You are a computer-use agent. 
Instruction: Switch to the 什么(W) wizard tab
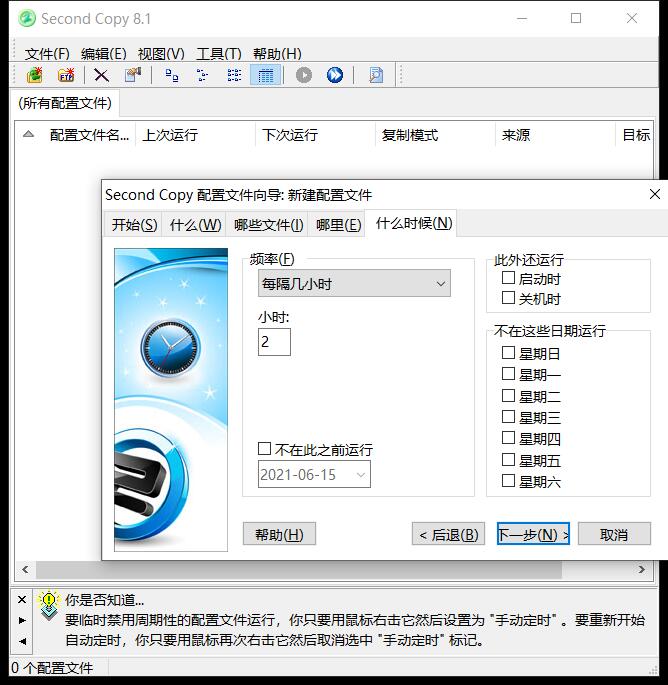(195, 225)
